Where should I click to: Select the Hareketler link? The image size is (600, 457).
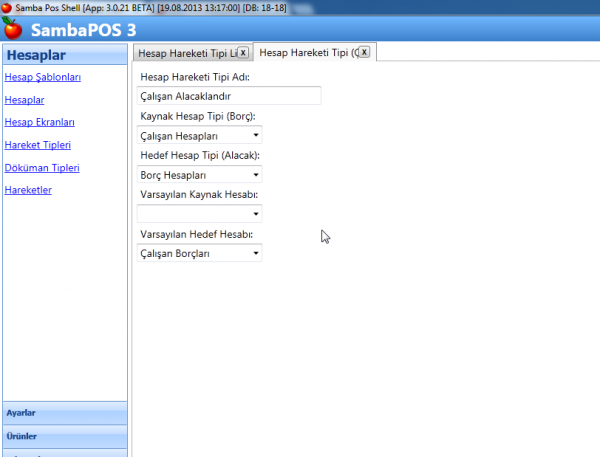[28, 190]
